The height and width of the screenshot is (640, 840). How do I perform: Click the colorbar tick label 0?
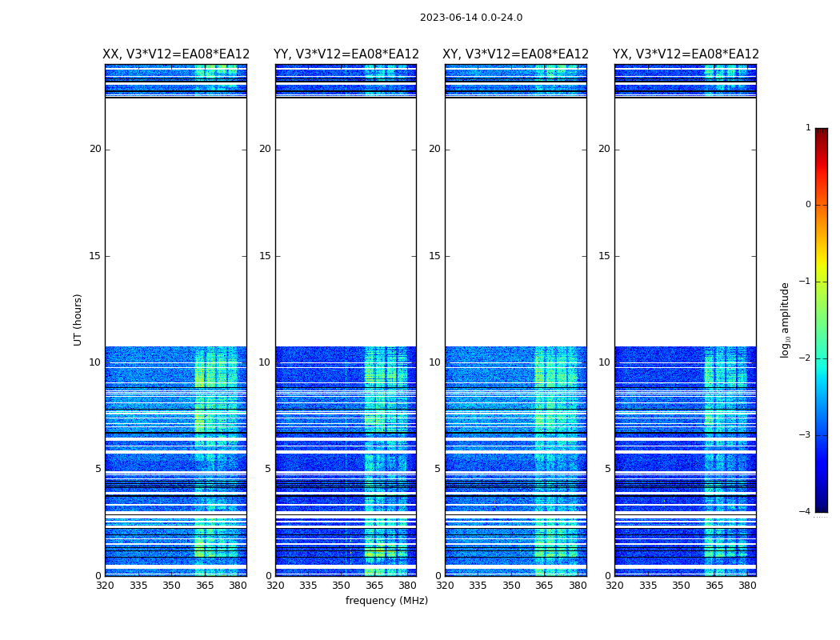click(807, 205)
